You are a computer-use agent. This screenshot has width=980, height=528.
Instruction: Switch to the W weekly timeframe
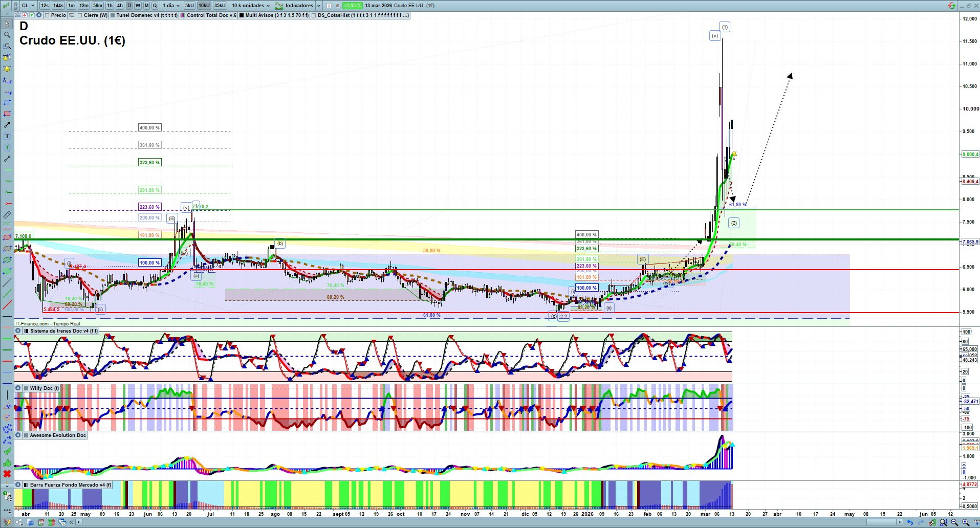tap(138, 6)
